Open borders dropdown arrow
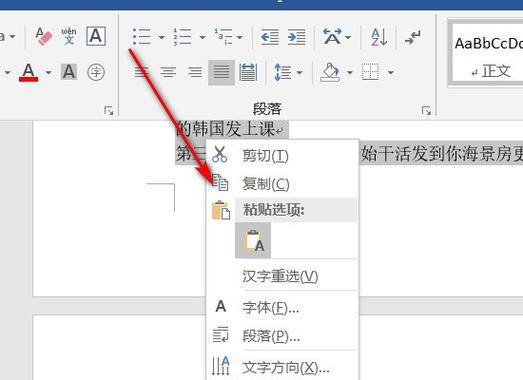The image size is (523, 380). click(x=391, y=72)
